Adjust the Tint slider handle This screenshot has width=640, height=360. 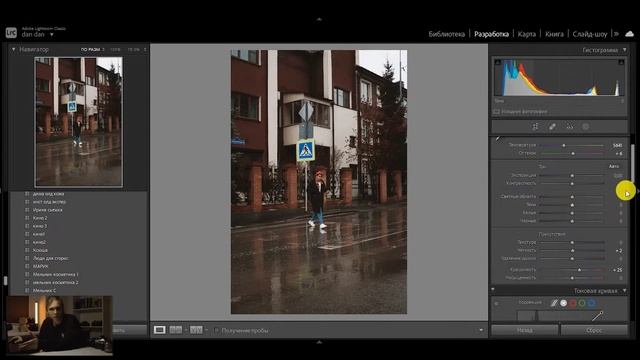[x=573, y=153]
